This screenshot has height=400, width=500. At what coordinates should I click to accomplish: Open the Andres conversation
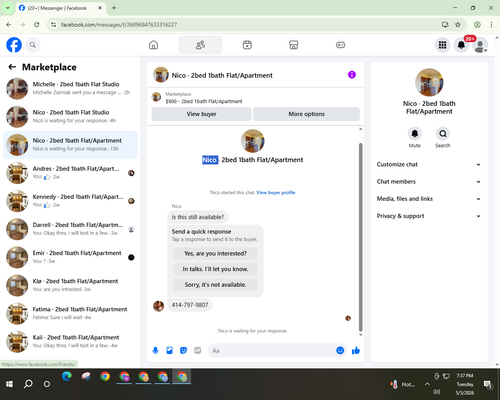click(70, 173)
